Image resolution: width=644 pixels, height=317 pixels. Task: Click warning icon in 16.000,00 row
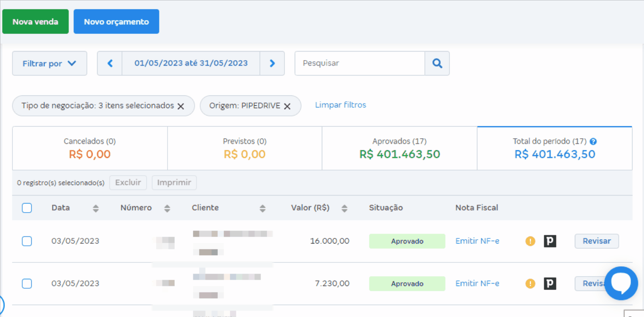pyautogui.click(x=530, y=241)
